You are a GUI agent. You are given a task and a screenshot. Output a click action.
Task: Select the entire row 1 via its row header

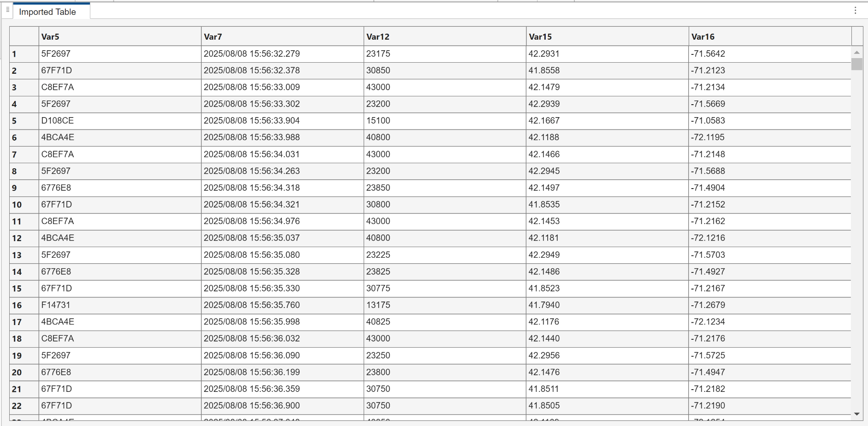click(x=24, y=54)
